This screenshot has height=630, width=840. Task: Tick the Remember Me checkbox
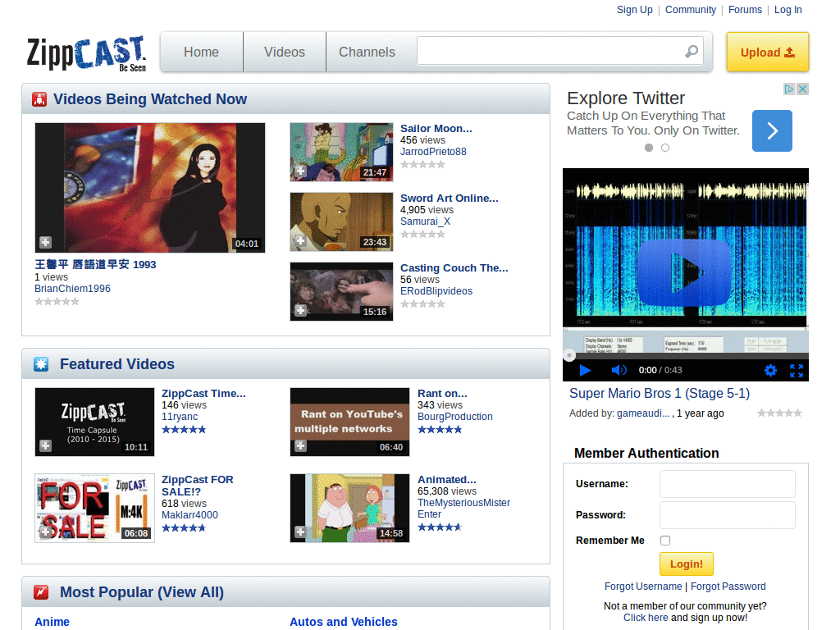(x=665, y=541)
